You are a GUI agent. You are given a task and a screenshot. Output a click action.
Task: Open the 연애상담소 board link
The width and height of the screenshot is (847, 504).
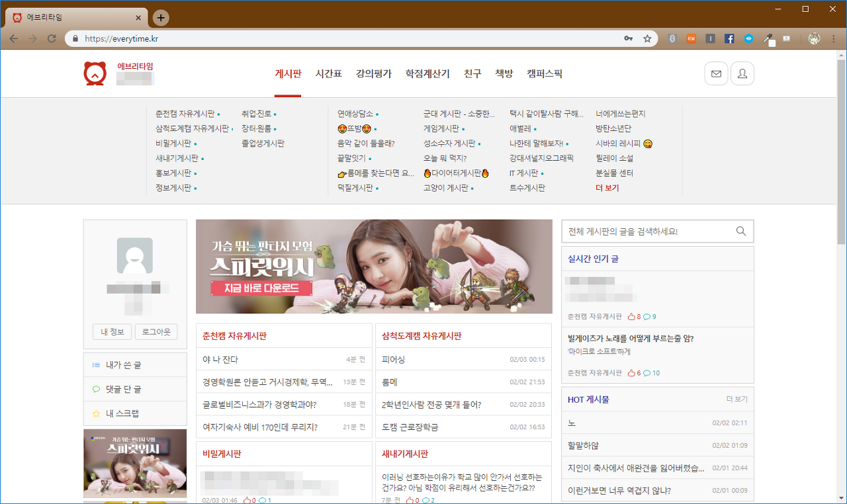[x=356, y=114]
